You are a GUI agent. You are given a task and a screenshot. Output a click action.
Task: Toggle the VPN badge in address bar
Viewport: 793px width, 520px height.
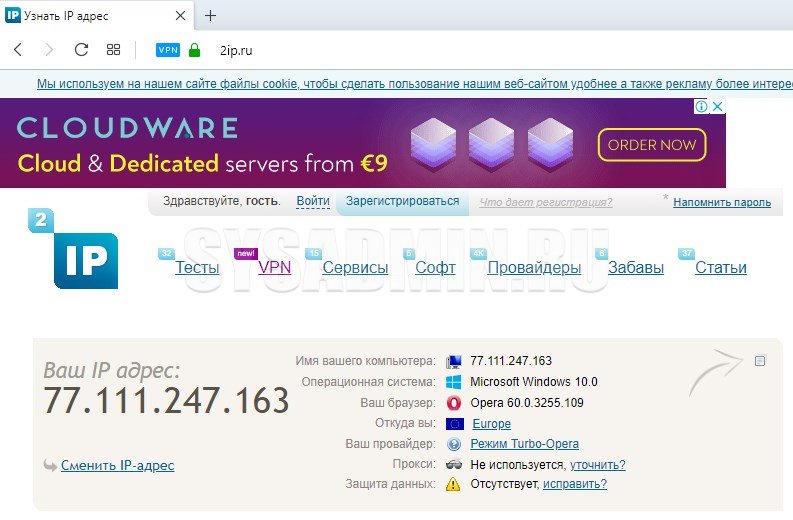(168, 50)
